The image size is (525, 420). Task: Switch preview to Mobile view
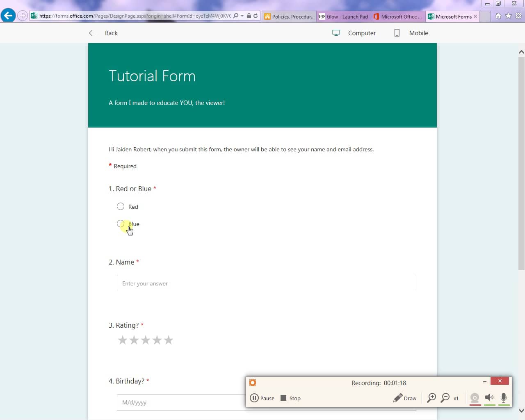coord(418,33)
